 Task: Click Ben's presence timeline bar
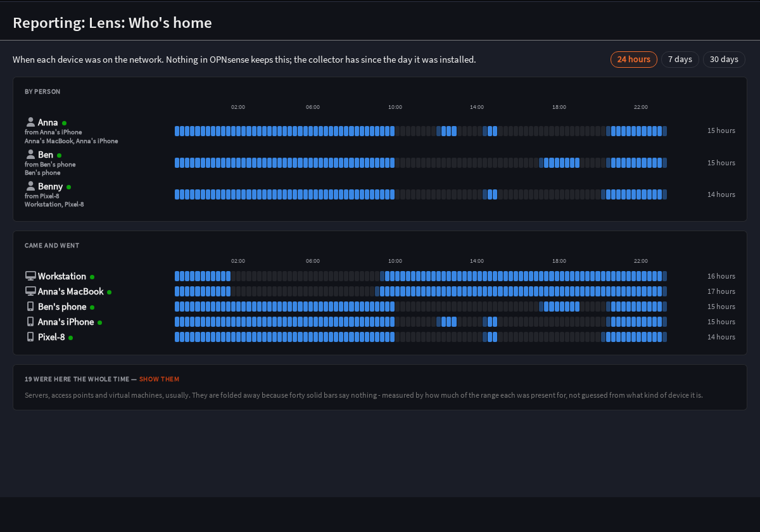click(x=421, y=163)
